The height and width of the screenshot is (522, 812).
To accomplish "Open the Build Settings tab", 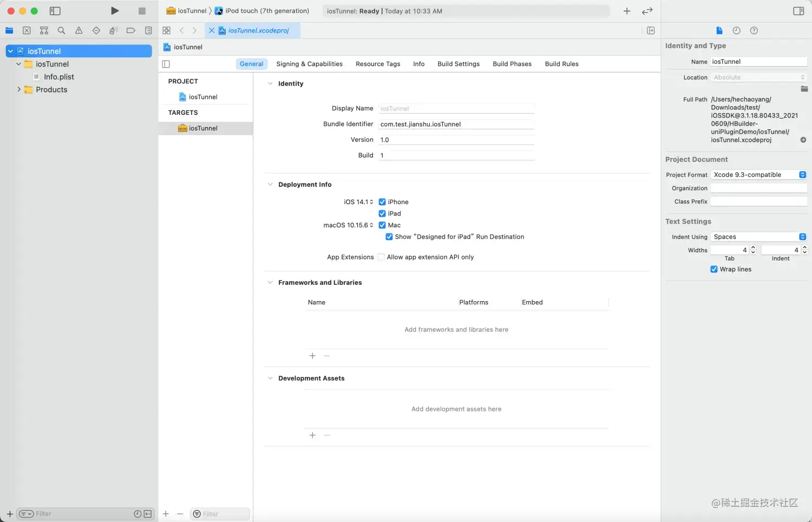I will [459, 64].
